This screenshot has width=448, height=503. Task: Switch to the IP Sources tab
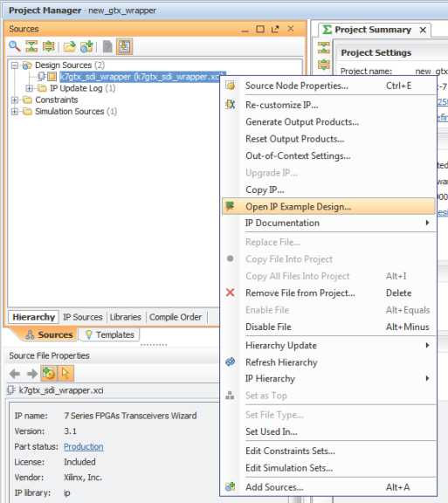(x=83, y=317)
